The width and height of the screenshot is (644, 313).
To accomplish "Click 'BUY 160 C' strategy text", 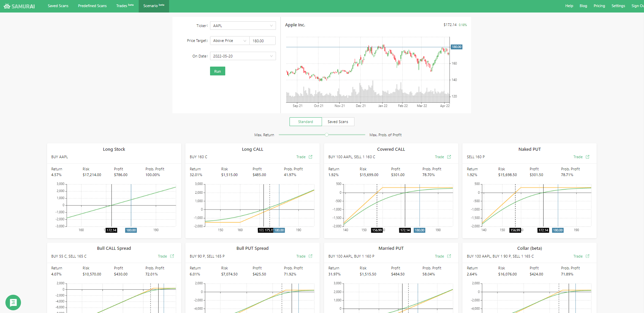I will point(199,157).
